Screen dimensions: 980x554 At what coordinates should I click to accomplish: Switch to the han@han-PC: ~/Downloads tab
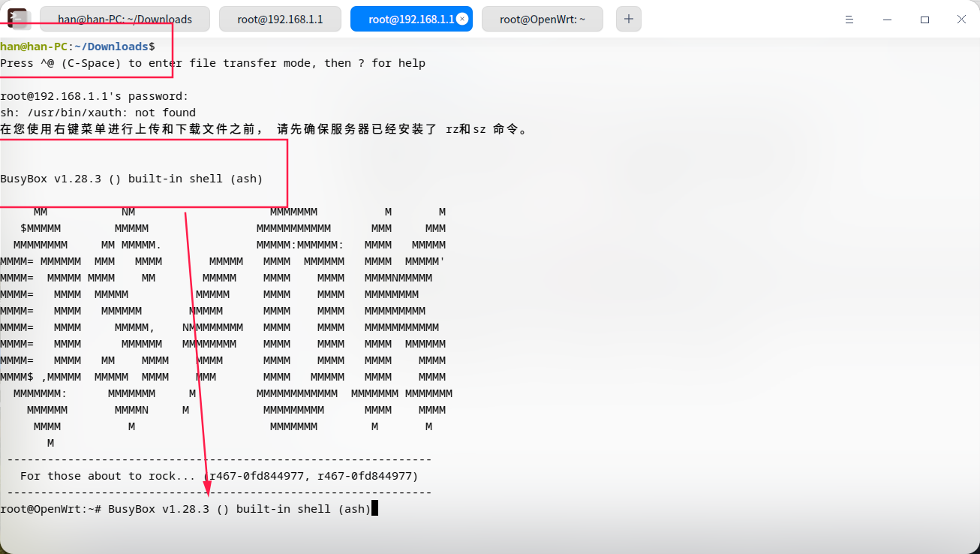pos(125,20)
